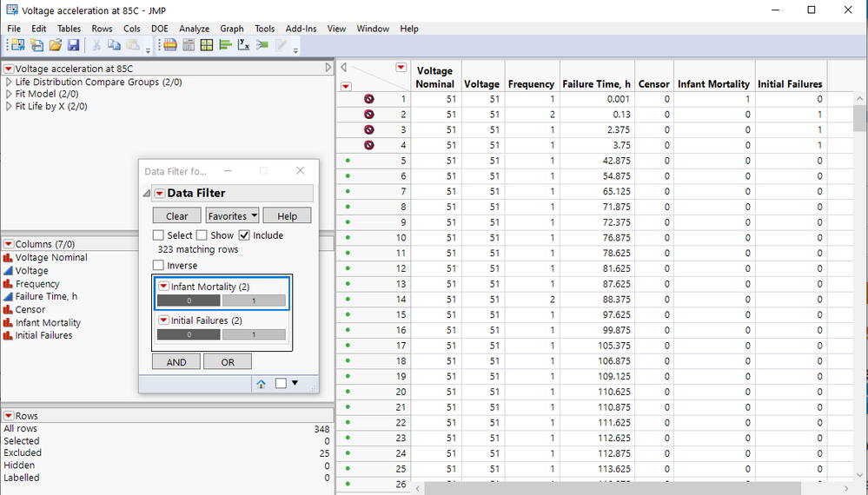
Task: Click the Help button in Data Filter
Action: pos(287,215)
